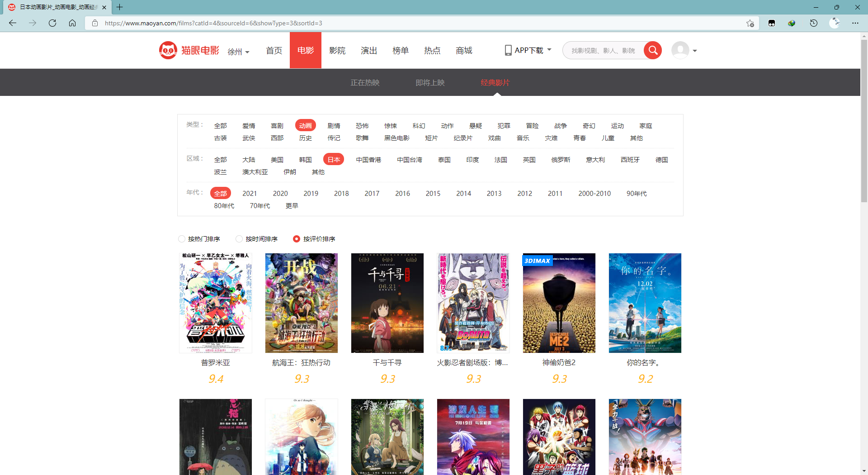Expand the APP下载 dropdown arrow
The height and width of the screenshot is (475, 868).
pos(549,50)
